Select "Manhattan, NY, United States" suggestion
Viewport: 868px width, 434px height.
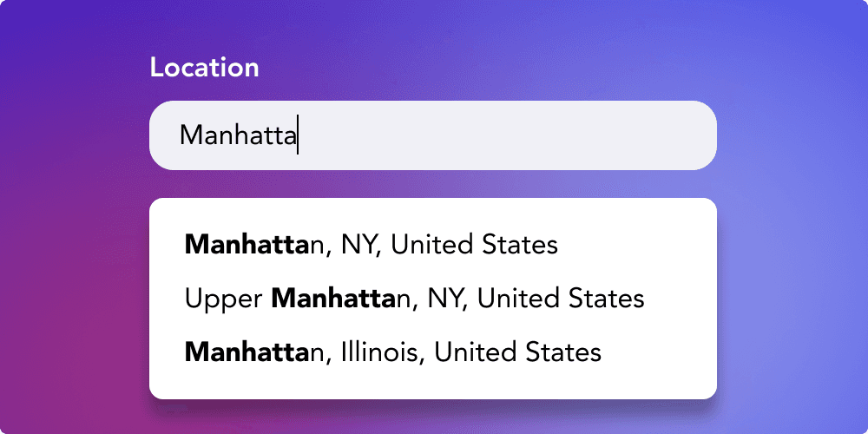pos(371,245)
